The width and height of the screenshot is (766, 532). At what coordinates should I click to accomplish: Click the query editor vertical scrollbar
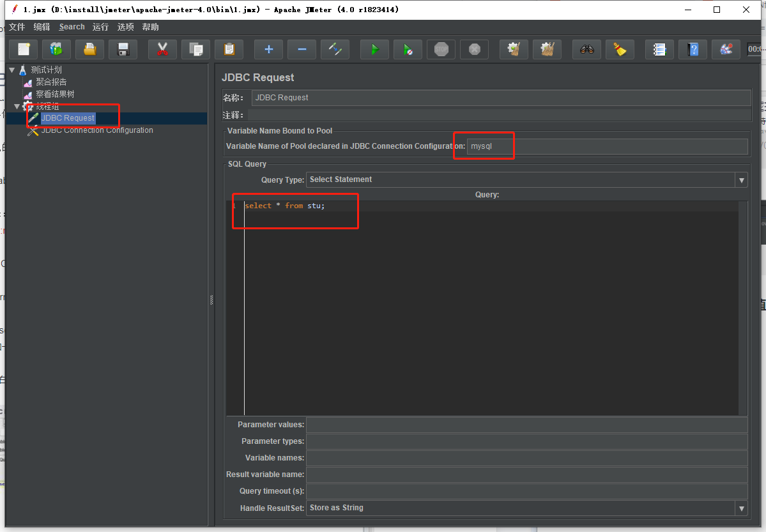click(x=743, y=308)
